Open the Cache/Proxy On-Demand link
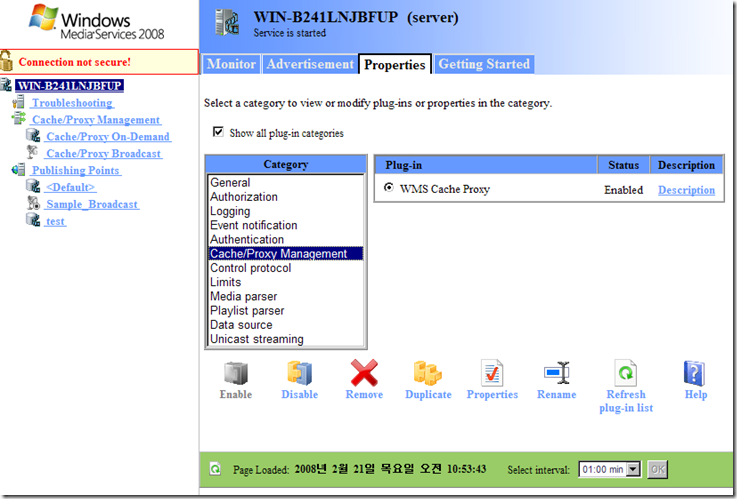737x499 pixels. click(108, 136)
